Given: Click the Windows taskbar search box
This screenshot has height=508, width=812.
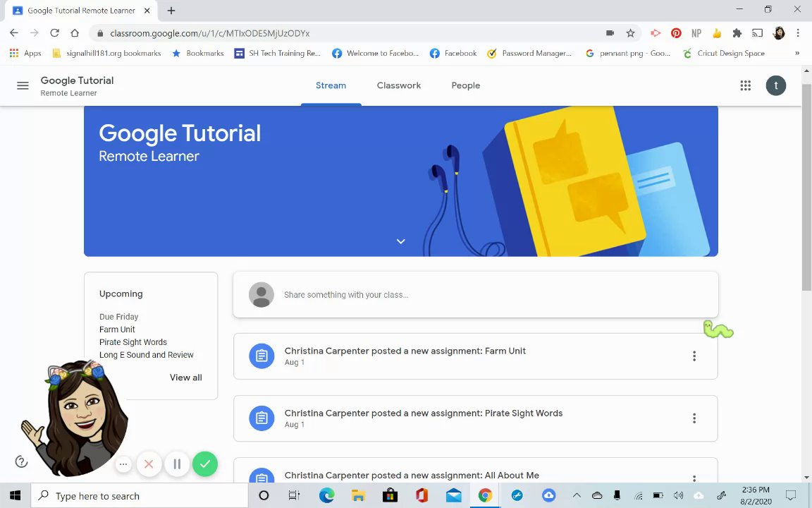Looking at the screenshot, I should click(140, 495).
